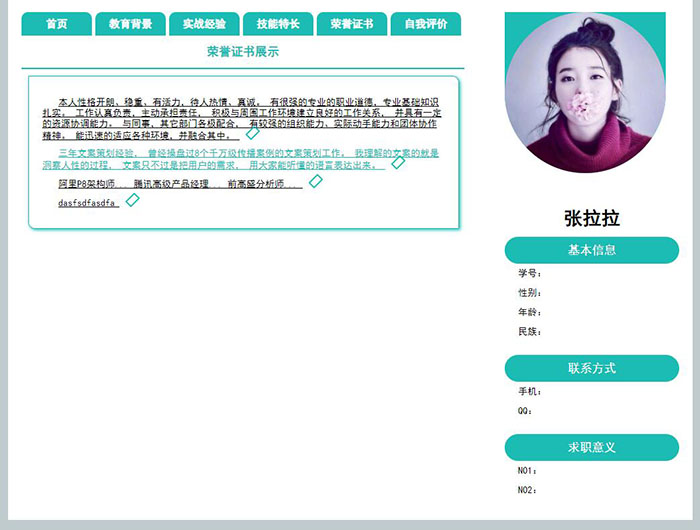Open the 首页 tab
The image size is (700, 530).
56,24
